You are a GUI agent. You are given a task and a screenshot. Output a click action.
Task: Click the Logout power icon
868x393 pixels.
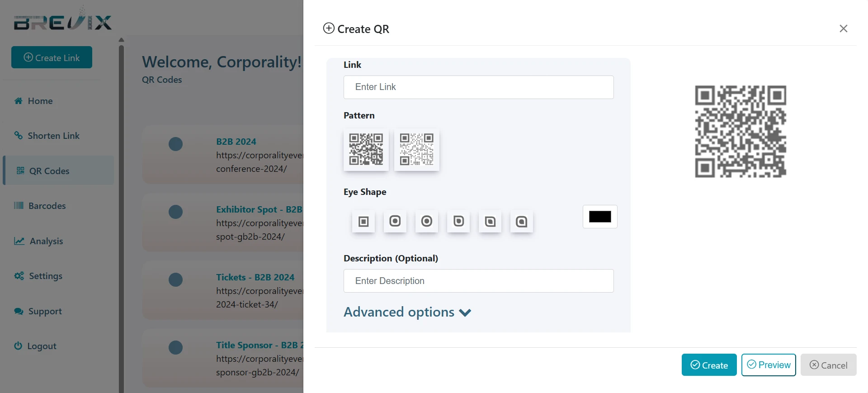pyautogui.click(x=18, y=346)
